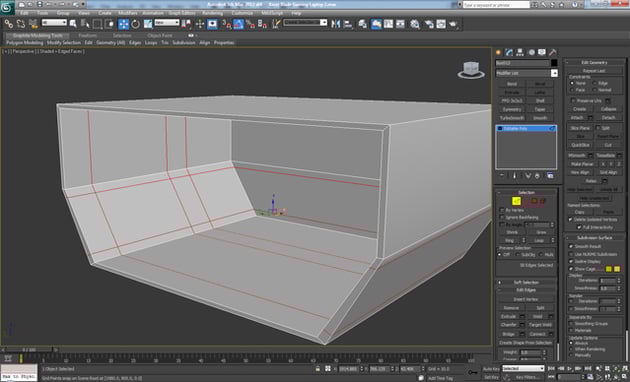Click Configure Modifier Sets icon below stack
Image resolution: width=630 pixels, height=382 pixels.
[x=550, y=176]
